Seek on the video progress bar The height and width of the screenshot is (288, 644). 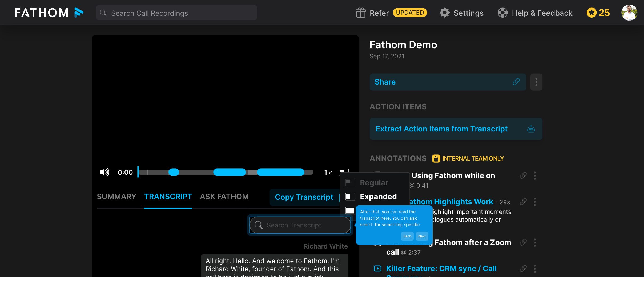(226, 172)
